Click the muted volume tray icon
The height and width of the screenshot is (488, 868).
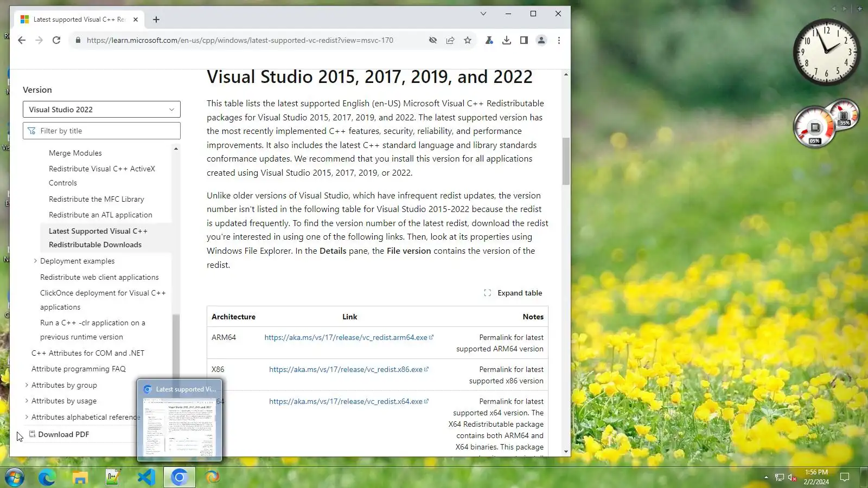point(792,477)
